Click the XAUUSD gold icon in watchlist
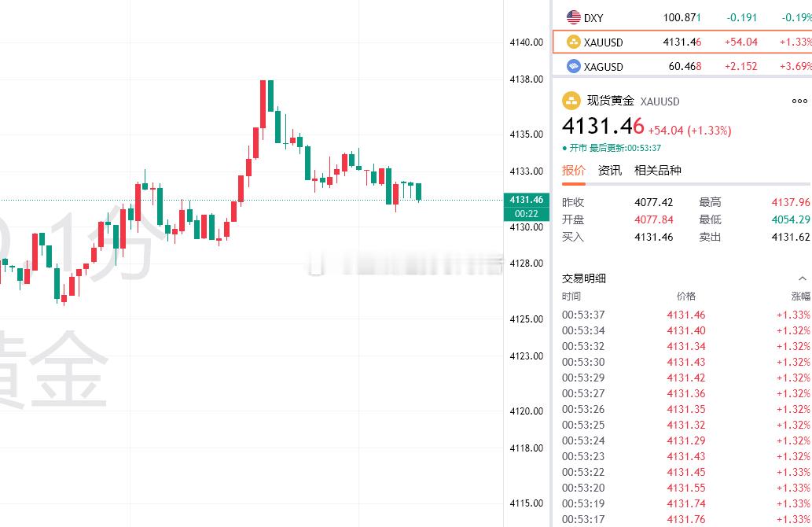 (573, 42)
